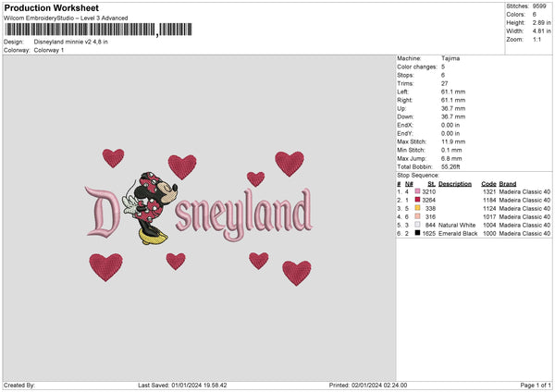
Task: Click the Width value '4.81 in'
Action: click(541, 31)
